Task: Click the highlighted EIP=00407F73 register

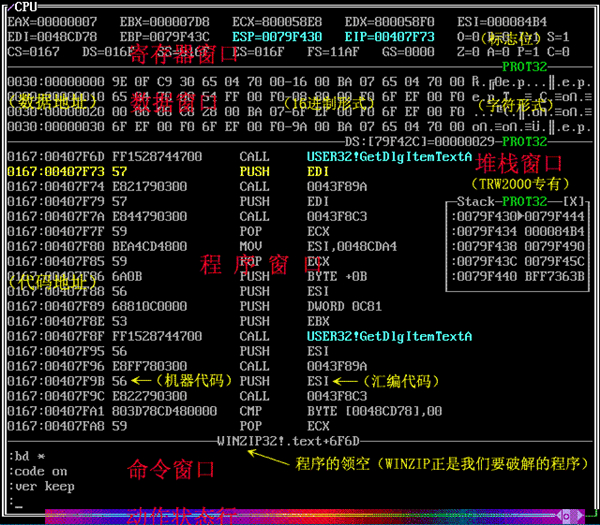Action: click(390, 37)
